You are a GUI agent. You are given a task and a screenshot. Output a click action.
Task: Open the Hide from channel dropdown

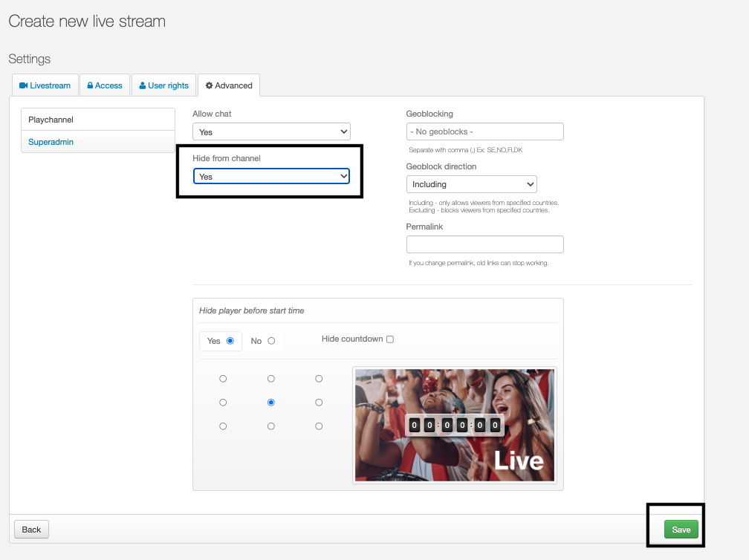[x=271, y=176]
